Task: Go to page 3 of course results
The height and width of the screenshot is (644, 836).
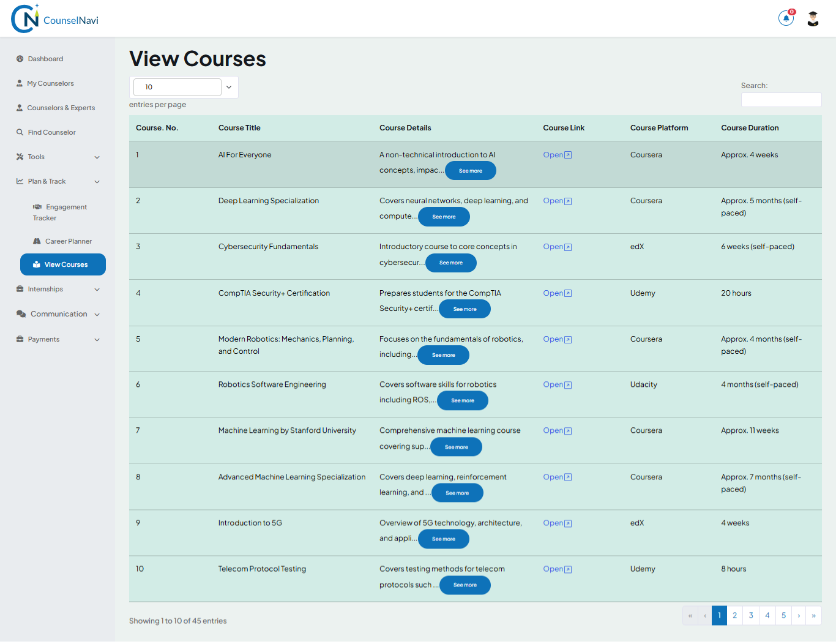Action: tap(751, 615)
